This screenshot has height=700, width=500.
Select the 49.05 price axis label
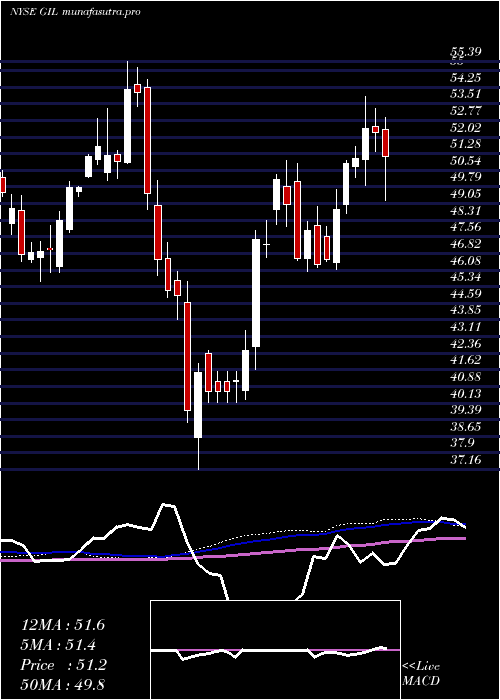(x=465, y=194)
